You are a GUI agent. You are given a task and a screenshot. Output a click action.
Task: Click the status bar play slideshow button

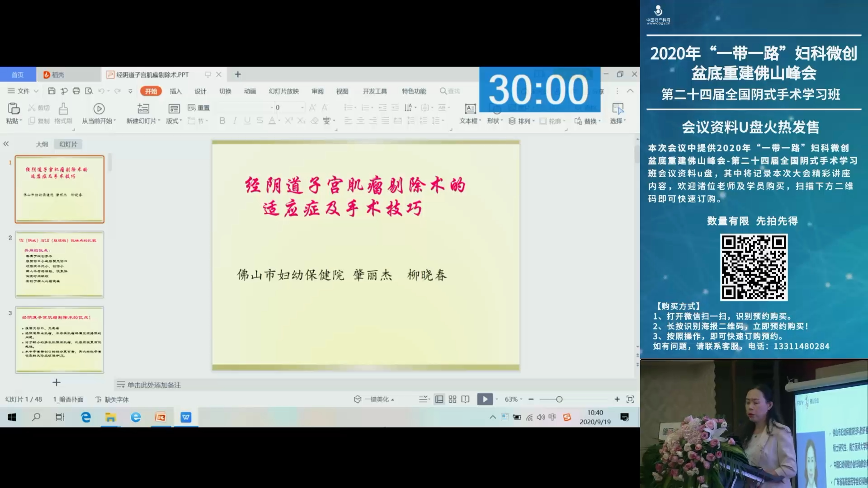point(485,399)
